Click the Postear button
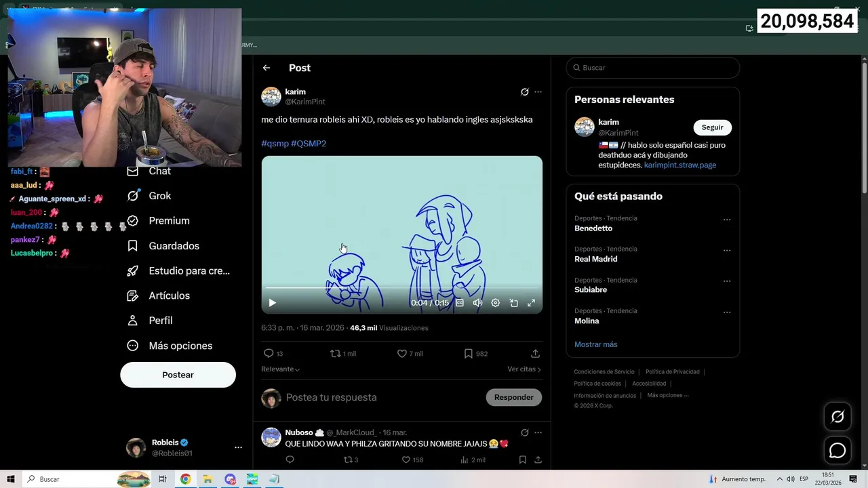Screen dimensions: 868x488 coord(178,375)
